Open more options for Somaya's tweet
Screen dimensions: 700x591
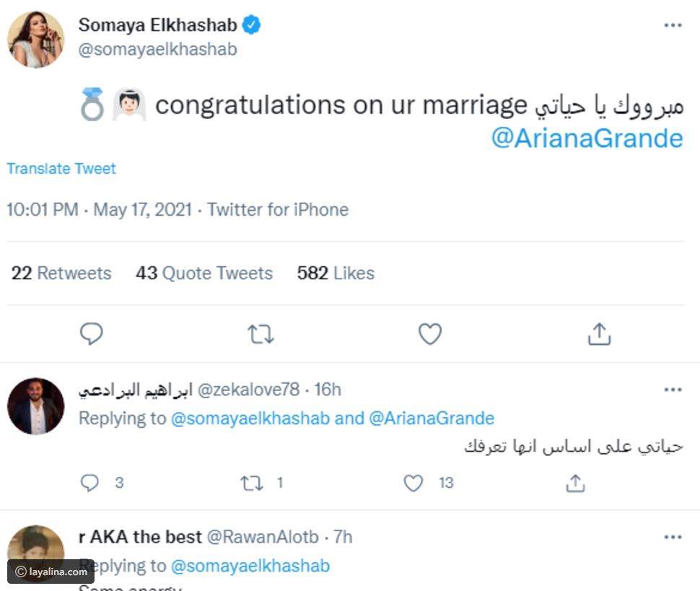(x=673, y=25)
